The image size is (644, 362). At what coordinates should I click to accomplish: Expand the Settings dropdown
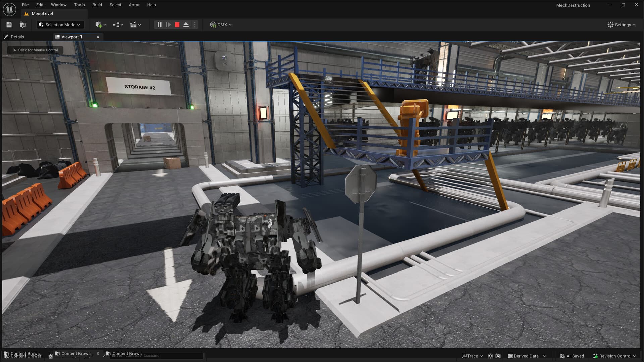pyautogui.click(x=621, y=24)
